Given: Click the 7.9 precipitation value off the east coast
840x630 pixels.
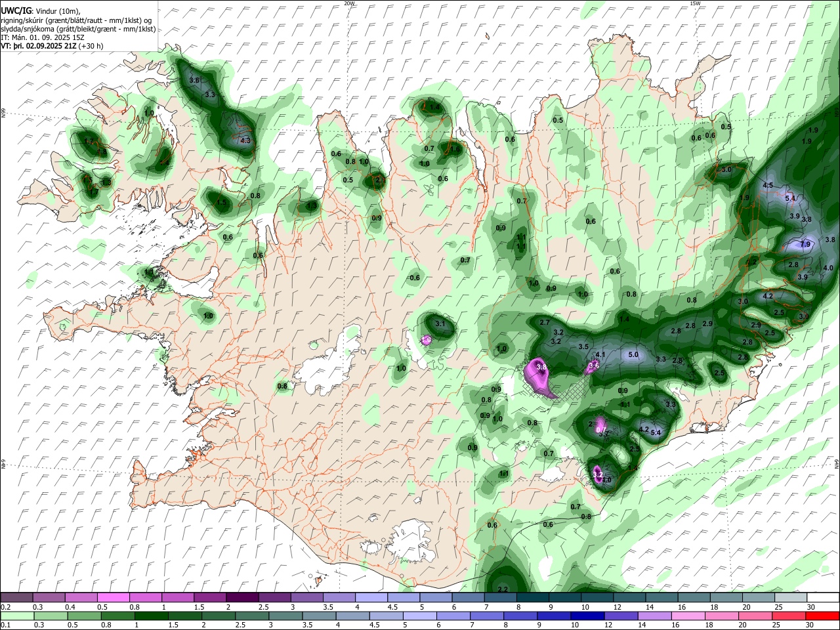Looking at the screenshot, I should (807, 244).
